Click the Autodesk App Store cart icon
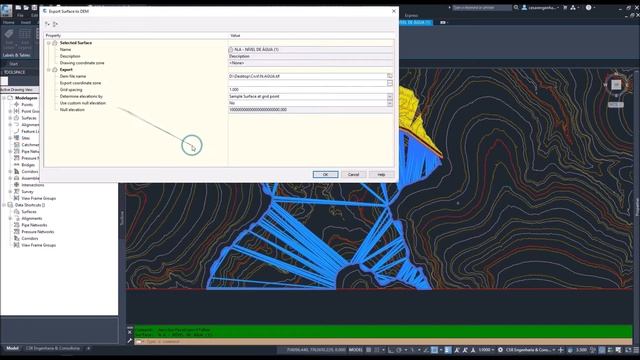The width and height of the screenshot is (640, 360). point(565,7)
